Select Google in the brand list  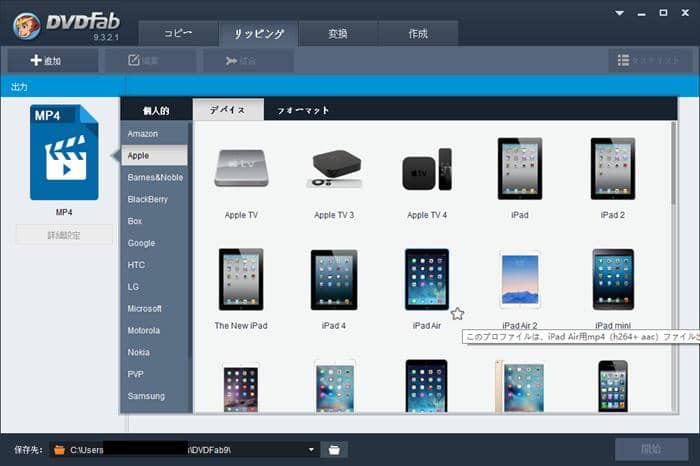tap(154, 243)
